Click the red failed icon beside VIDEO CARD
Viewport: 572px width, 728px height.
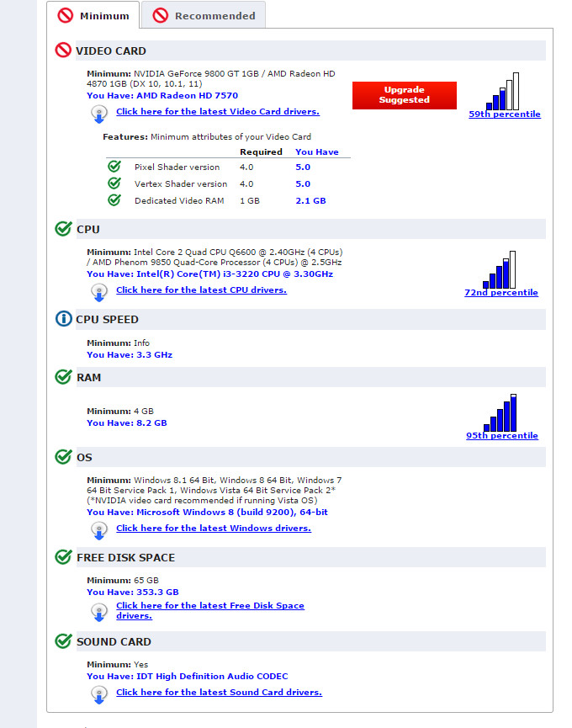(63, 50)
